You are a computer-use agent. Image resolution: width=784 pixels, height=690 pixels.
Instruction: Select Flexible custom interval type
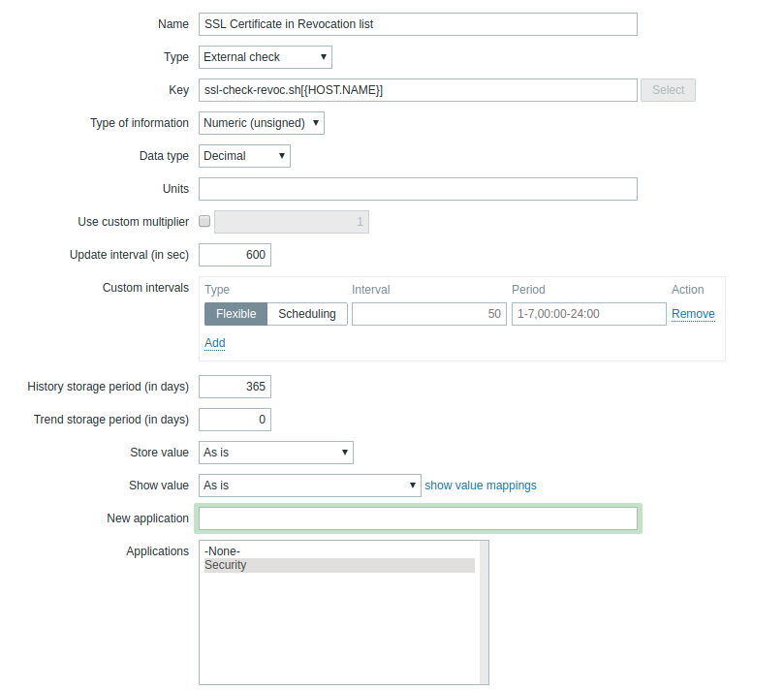coord(235,314)
